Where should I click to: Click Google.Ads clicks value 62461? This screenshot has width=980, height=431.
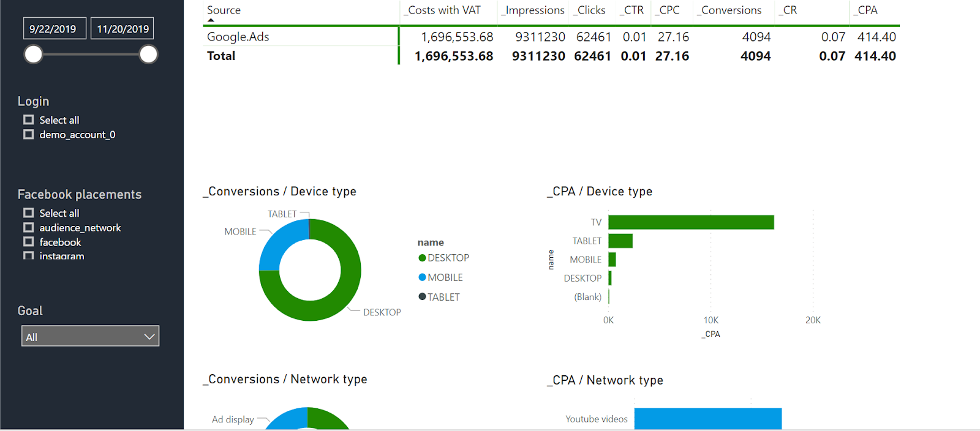tap(594, 37)
